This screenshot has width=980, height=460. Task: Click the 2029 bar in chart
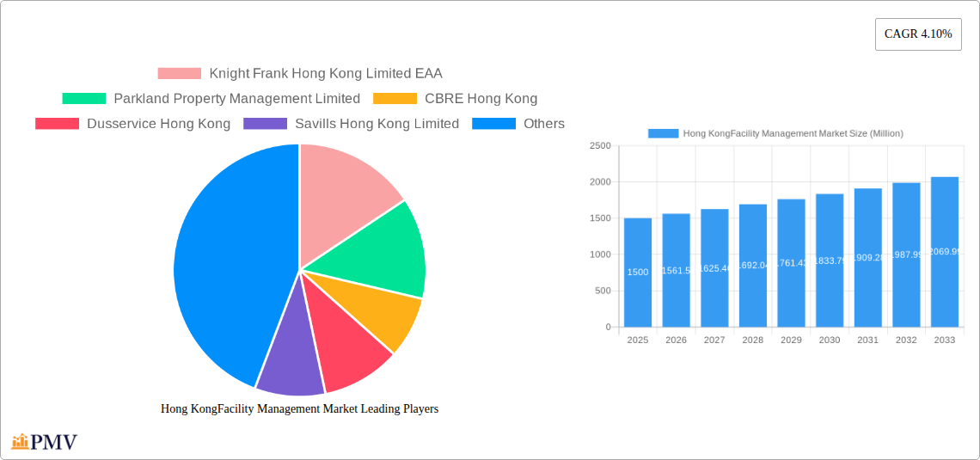pos(791,263)
